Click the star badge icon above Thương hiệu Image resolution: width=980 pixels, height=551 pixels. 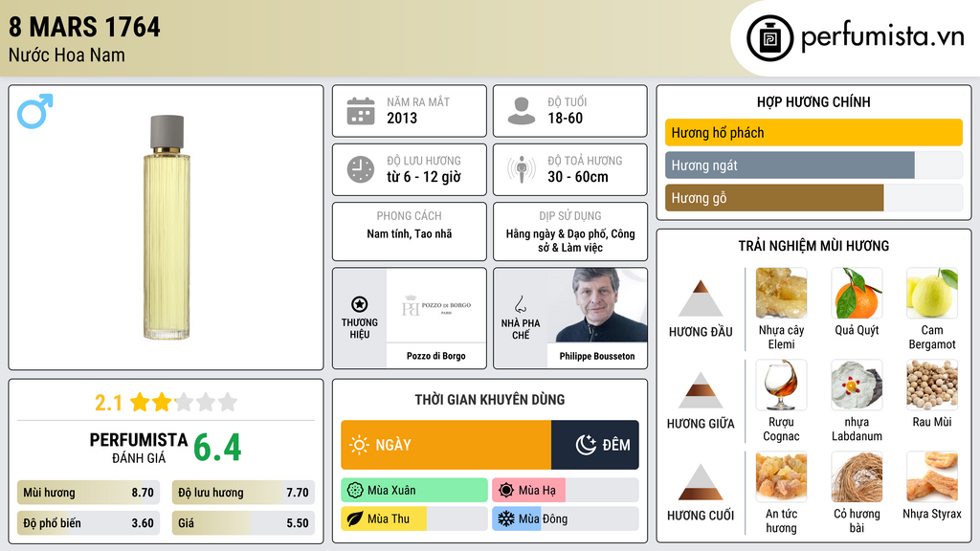pos(360,304)
